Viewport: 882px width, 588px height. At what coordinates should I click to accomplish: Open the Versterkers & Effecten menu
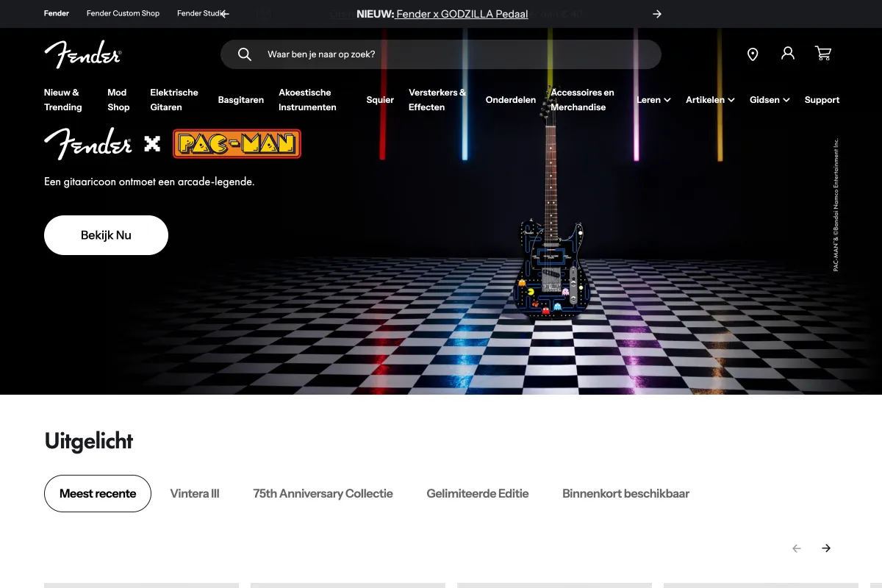(x=437, y=100)
